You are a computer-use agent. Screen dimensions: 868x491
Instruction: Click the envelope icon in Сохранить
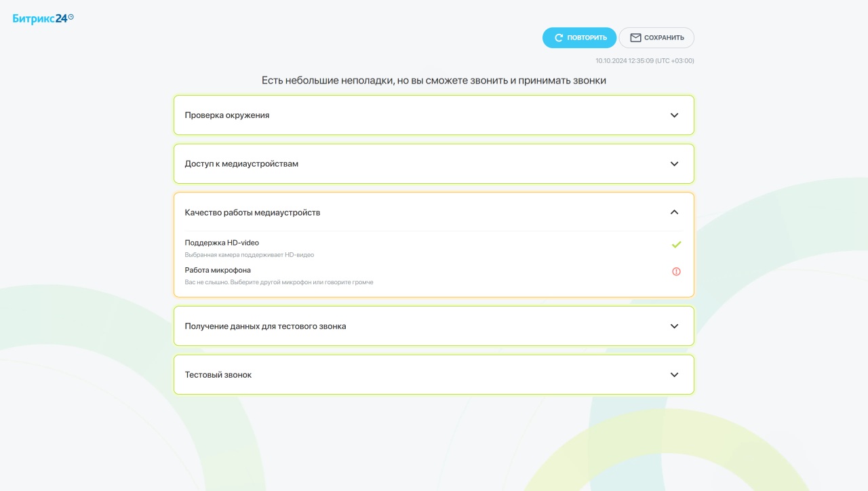pyautogui.click(x=635, y=38)
